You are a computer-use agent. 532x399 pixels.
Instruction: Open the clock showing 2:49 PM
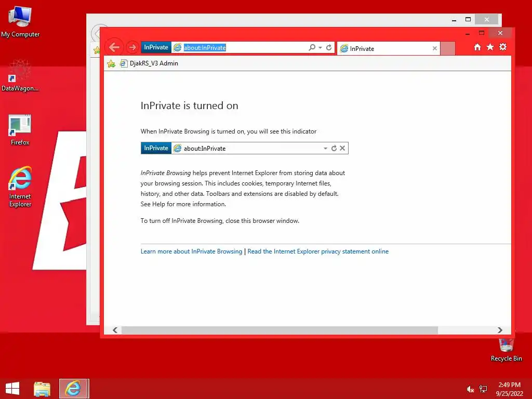509,389
